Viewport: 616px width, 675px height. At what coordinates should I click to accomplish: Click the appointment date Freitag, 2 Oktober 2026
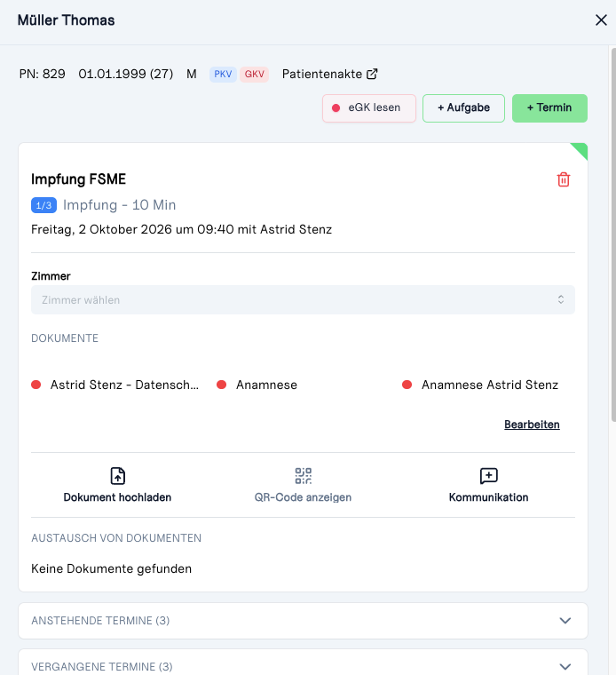(x=101, y=229)
